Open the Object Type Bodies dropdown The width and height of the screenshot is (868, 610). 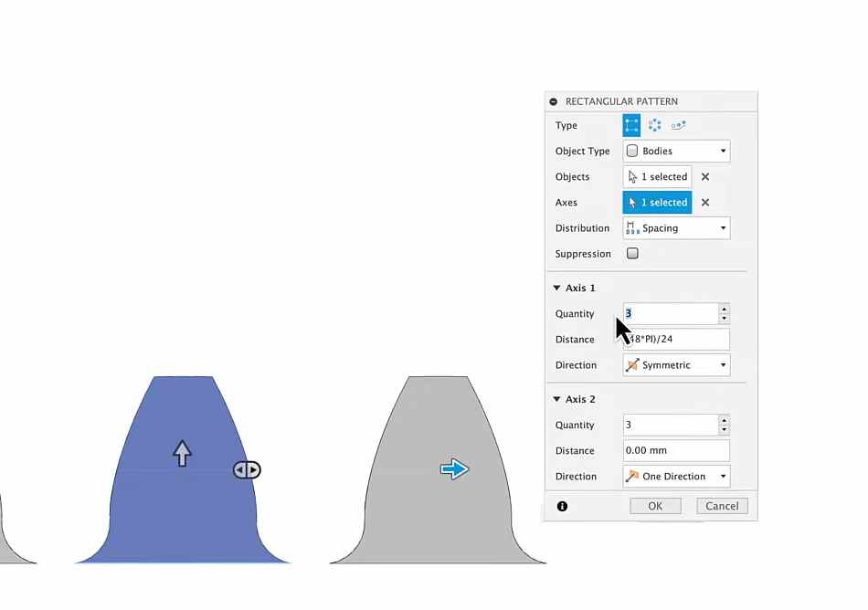[x=676, y=151]
